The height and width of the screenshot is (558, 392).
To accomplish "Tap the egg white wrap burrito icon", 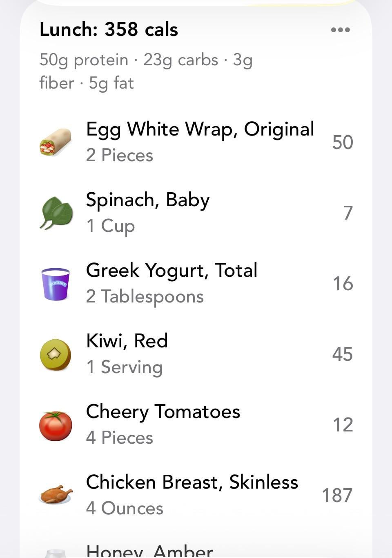I will [x=56, y=142].
